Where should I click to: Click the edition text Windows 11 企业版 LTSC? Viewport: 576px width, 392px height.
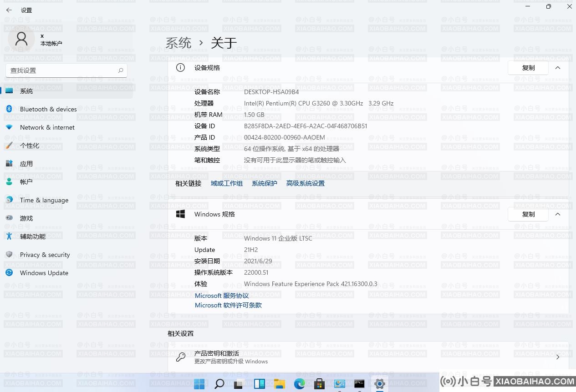point(278,238)
